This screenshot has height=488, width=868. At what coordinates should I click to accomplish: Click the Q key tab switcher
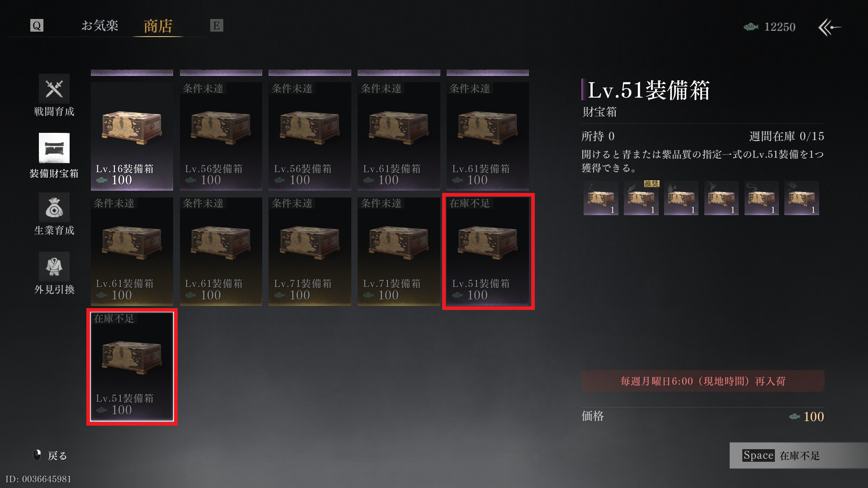[37, 25]
